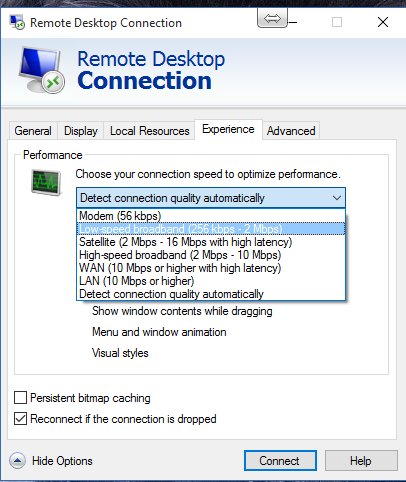The height and width of the screenshot is (482, 406).
Task: Click 'Show window contents while dragging' text
Action: click(182, 311)
